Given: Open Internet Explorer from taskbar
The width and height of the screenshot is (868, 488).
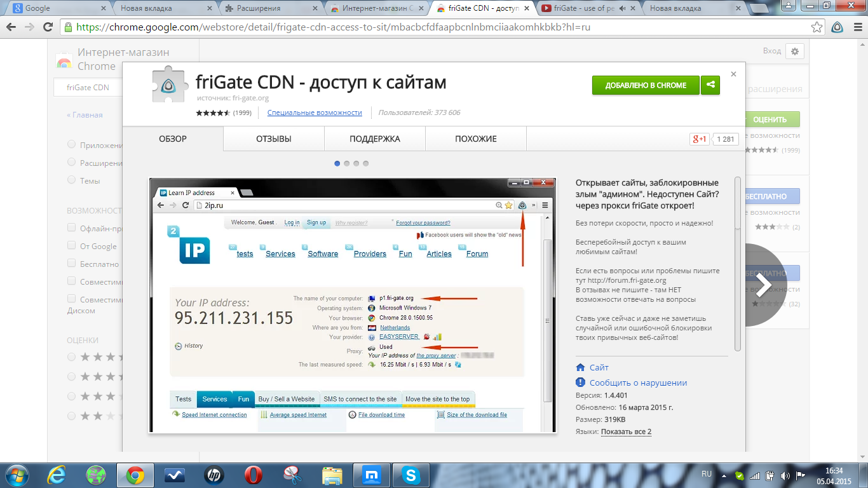Looking at the screenshot, I should [57, 475].
